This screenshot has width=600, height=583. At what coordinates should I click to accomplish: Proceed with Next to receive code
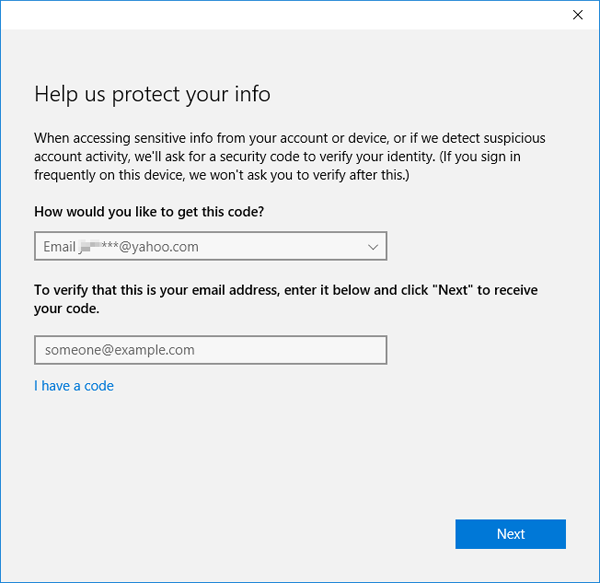(x=510, y=534)
